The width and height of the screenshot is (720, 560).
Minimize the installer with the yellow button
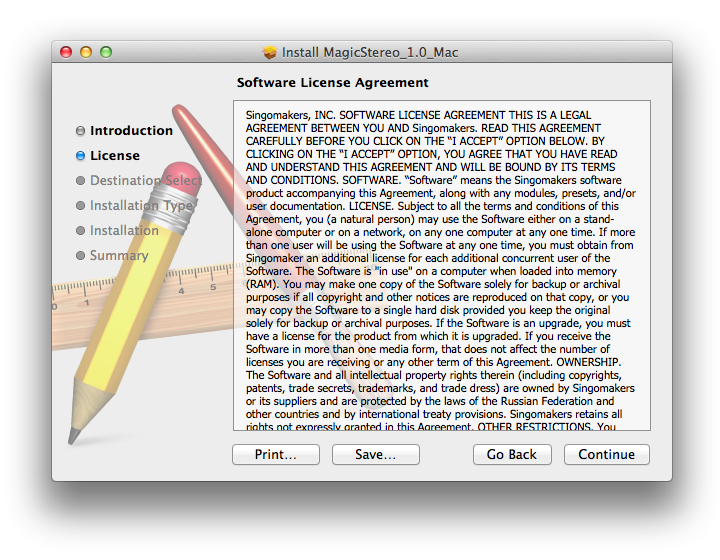coord(86,52)
